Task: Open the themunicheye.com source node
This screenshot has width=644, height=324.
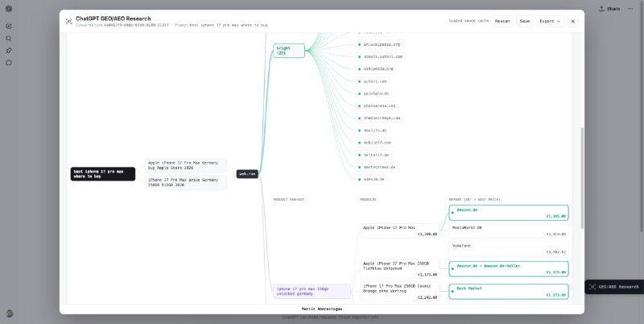Action: (379, 118)
